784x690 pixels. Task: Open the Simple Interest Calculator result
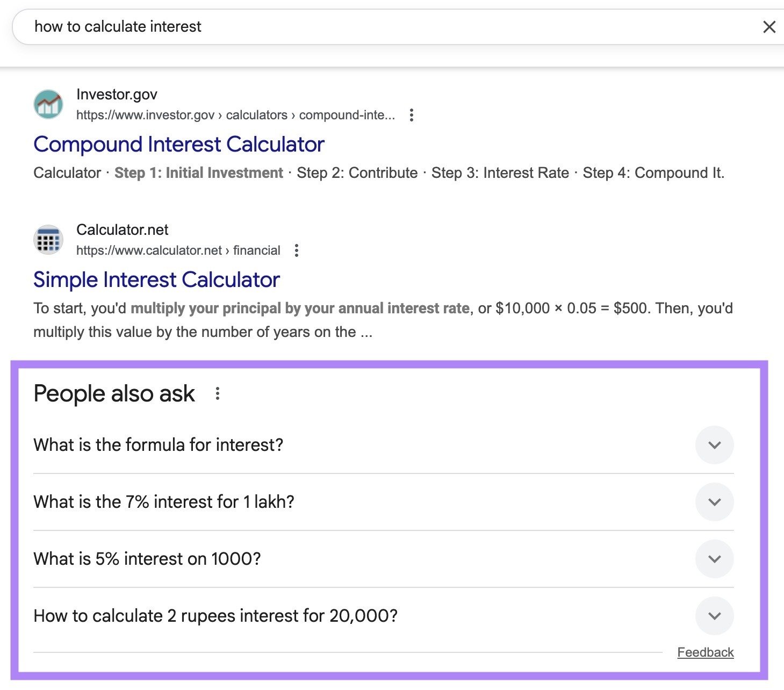pyautogui.click(x=156, y=279)
